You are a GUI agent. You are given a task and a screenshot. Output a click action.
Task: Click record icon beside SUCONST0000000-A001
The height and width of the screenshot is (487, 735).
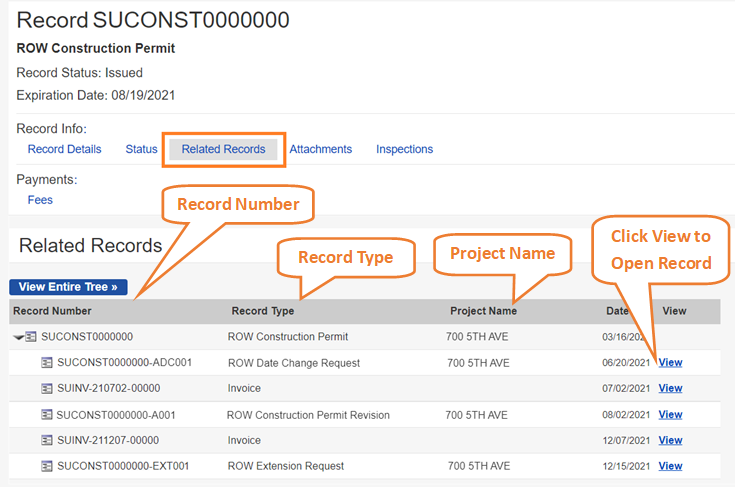[47, 415]
